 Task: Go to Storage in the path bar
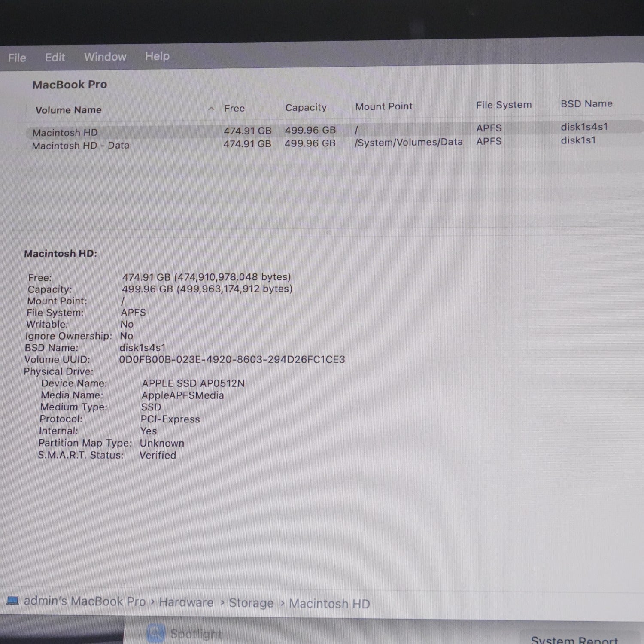click(x=251, y=603)
